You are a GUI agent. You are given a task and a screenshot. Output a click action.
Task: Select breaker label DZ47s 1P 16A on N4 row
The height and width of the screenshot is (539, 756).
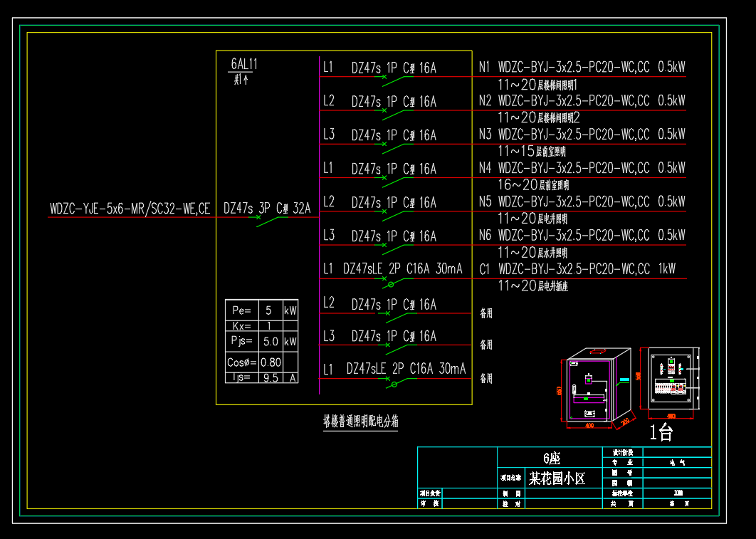coord(394,169)
